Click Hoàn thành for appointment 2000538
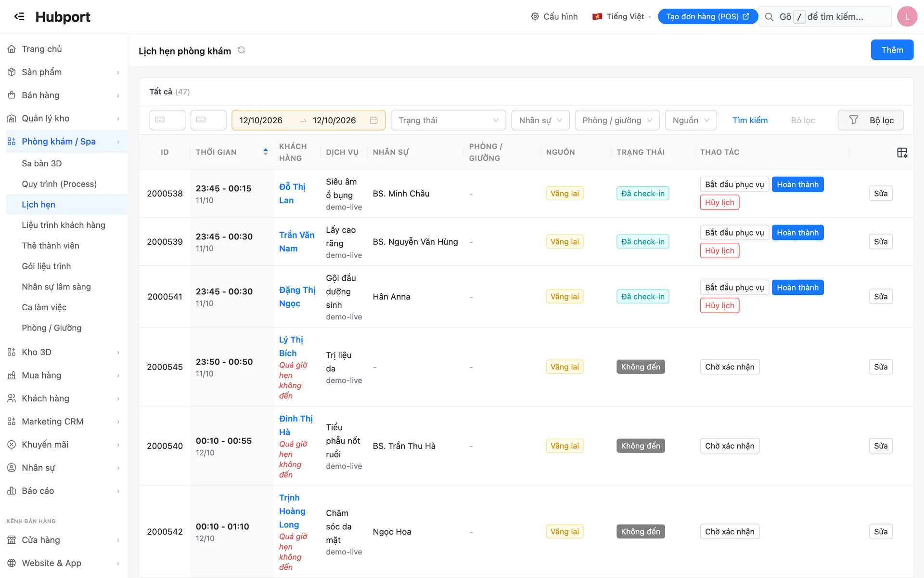This screenshot has width=924, height=578. [797, 184]
